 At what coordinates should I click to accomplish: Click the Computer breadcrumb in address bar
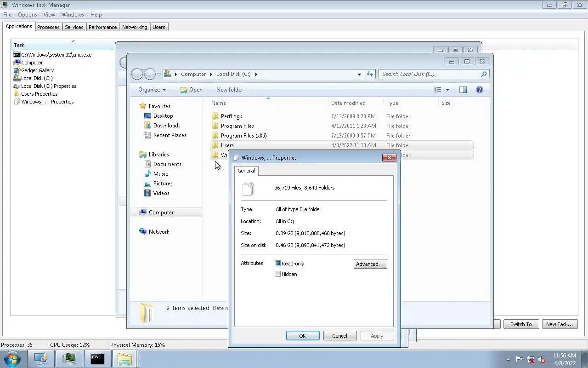(x=193, y=74)
